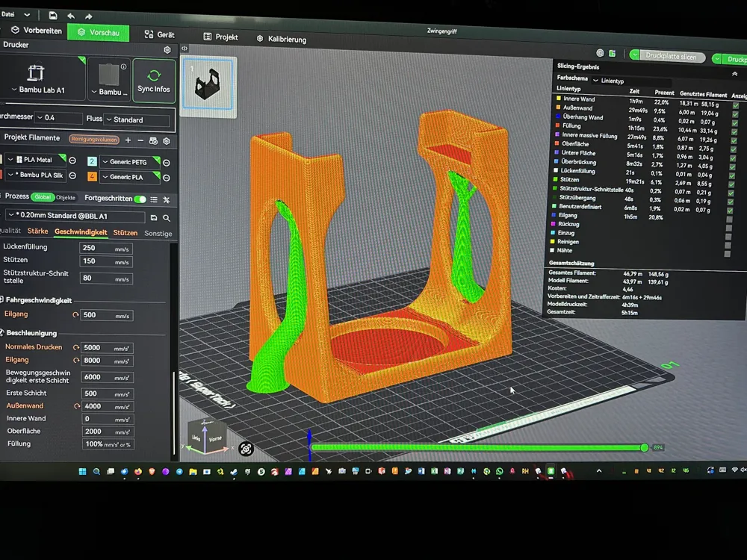The height and width of the screenshot is (560, 747).
Task: Collapse the sidebar with the arrow icon
Action: click(185, 48)
